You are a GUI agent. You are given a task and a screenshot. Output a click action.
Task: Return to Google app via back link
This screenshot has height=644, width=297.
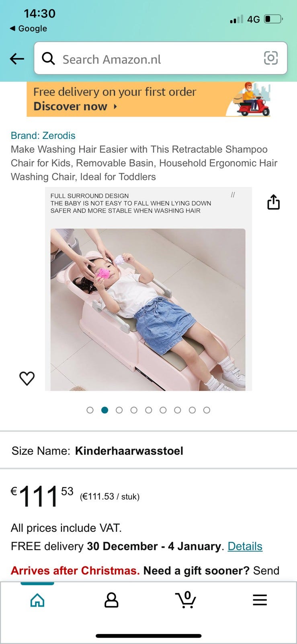(28, 29)
